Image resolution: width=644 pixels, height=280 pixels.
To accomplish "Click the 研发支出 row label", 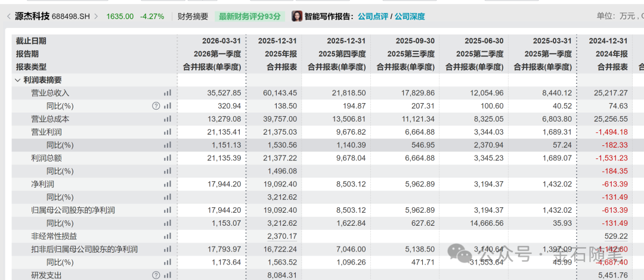I will pyautogui.click(x=47, y=275).
